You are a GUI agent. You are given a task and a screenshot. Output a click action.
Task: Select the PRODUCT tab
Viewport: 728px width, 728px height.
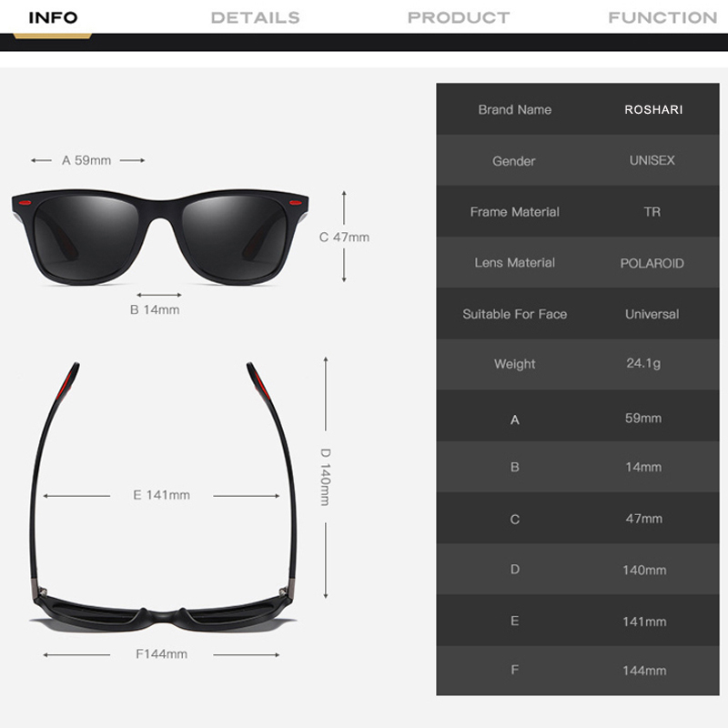click(x=459, y=17)
